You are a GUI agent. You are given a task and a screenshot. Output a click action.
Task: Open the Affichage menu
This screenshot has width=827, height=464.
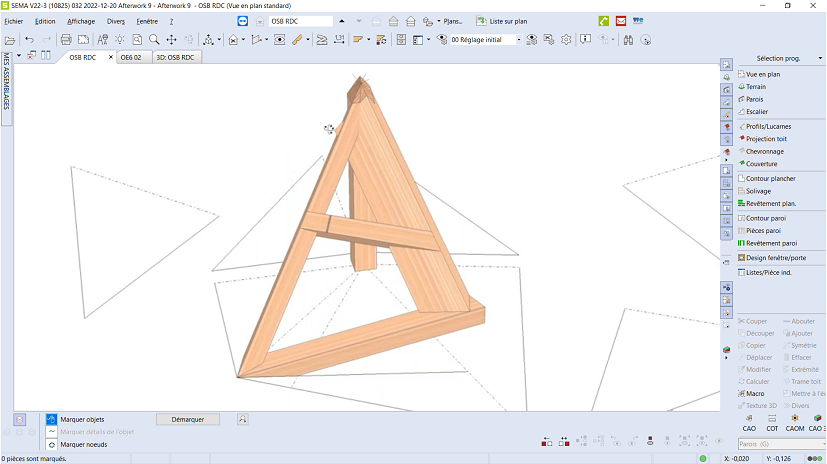(81, 21)
